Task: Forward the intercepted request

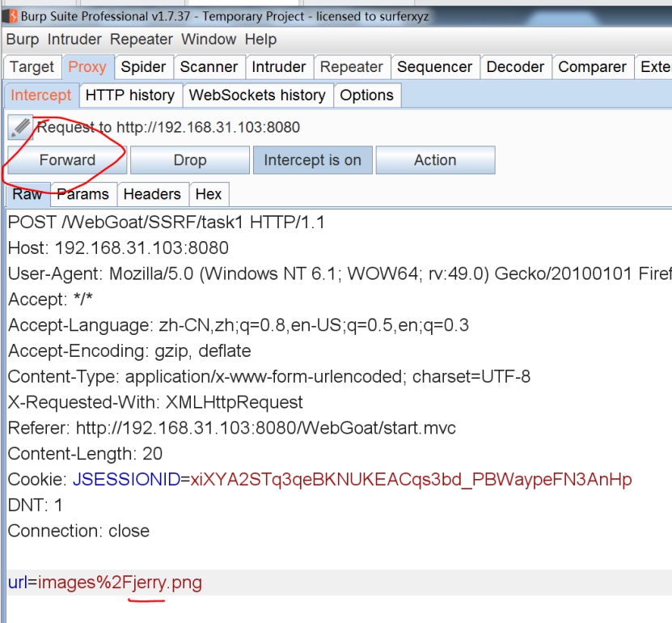Action: tap(67, 160)
